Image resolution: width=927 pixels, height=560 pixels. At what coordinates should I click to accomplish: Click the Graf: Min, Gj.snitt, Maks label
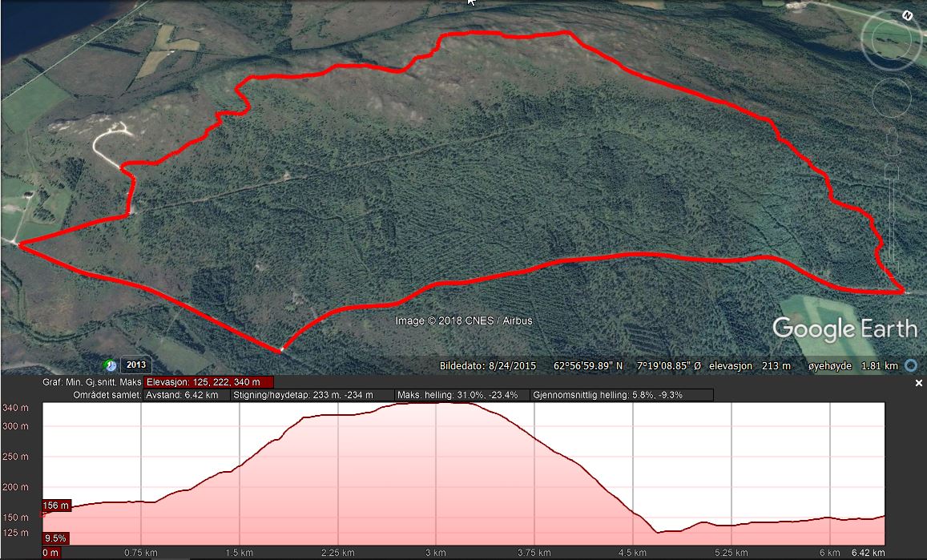pos(91,383)
